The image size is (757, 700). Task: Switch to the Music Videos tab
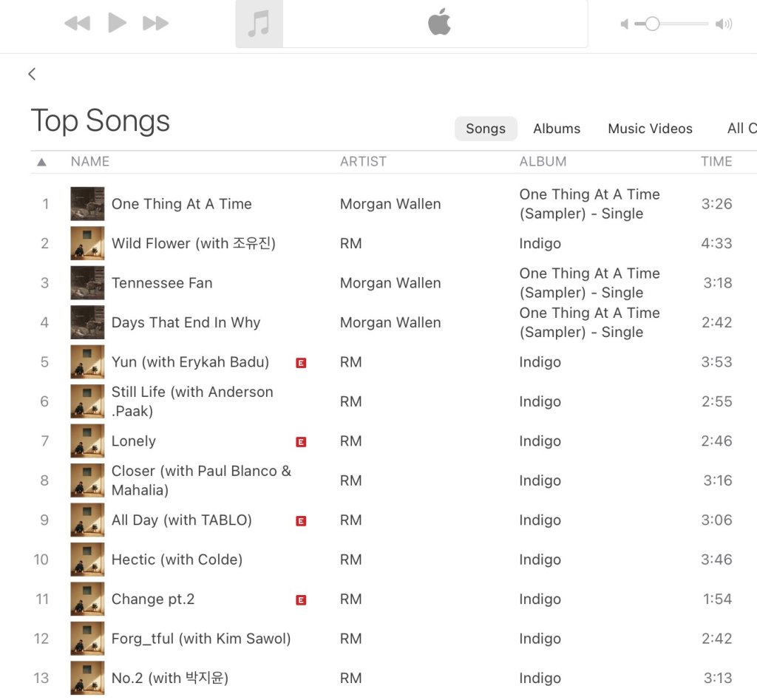pos(650,129)
